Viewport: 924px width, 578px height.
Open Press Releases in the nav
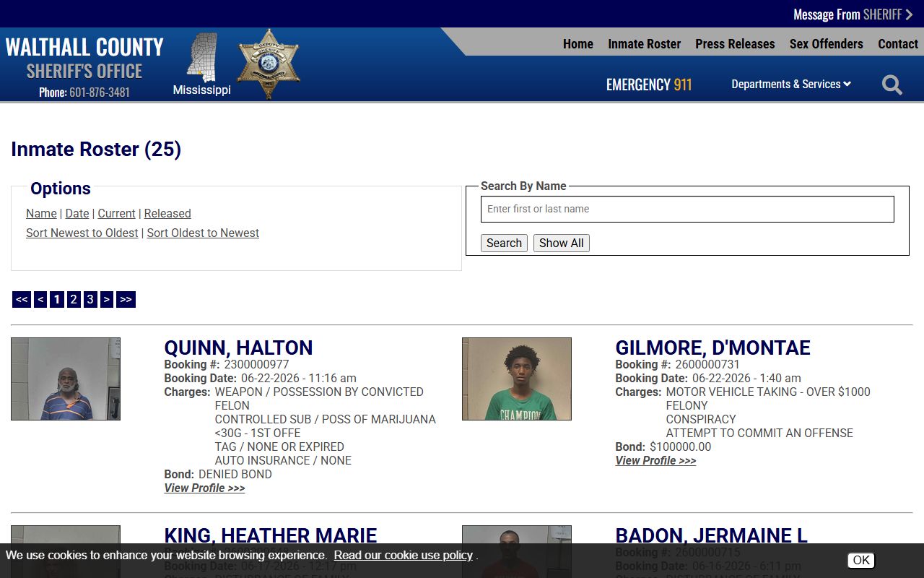point(735,44)
